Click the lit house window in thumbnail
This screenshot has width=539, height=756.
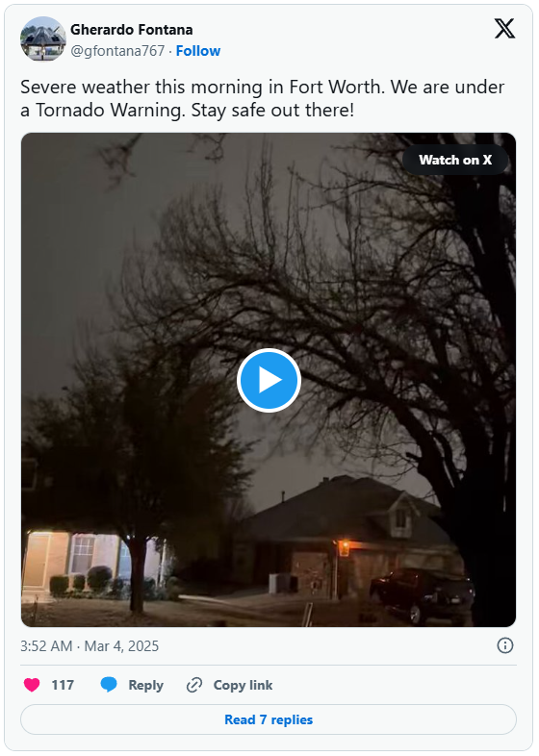click(x=83, y=554)
